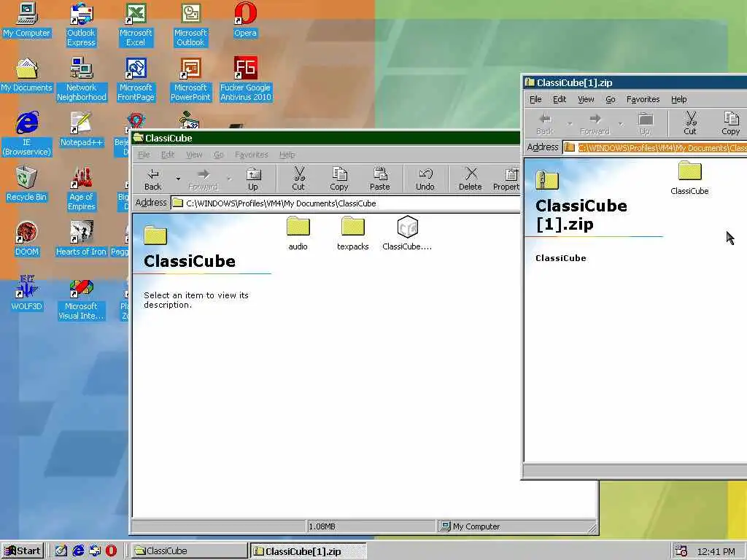Click Properties in ClassiCube folder toolbar

506,179
